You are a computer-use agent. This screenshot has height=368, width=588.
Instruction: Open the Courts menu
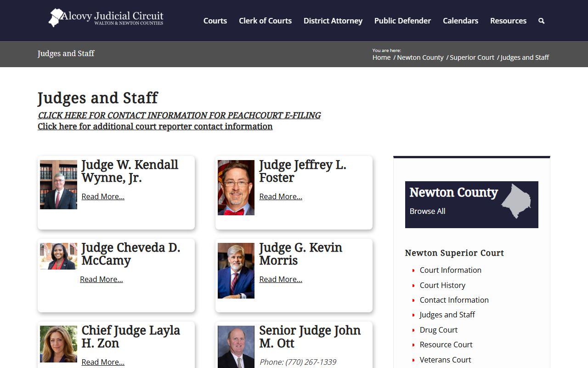pos(215,21)
